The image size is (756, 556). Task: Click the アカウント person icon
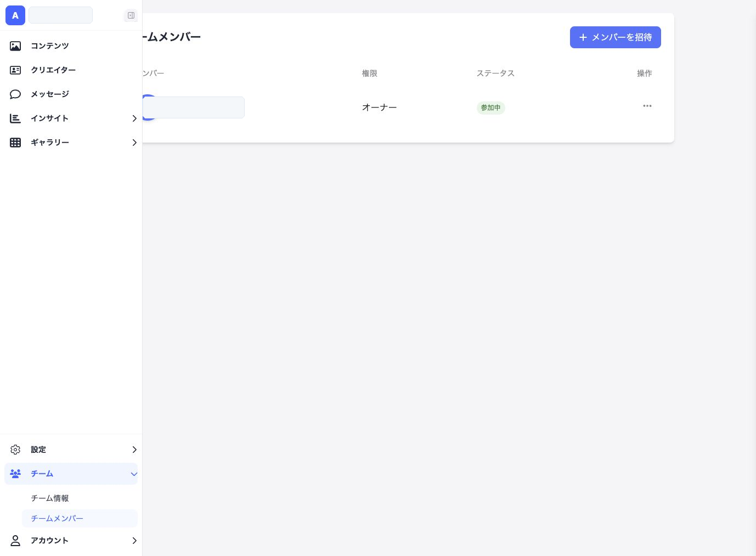click(15, 541)
